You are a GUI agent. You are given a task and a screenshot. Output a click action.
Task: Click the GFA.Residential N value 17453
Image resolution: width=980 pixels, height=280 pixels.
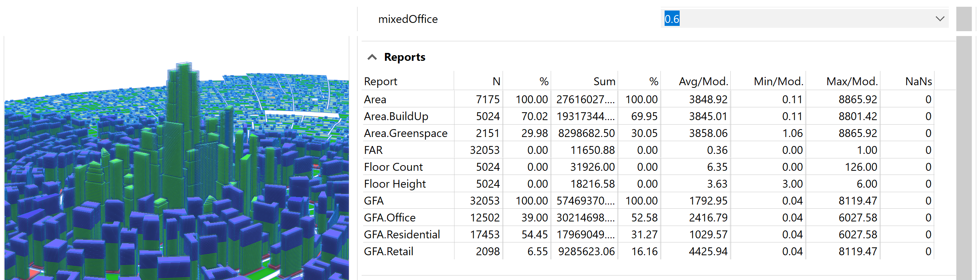[x=485, y=235]
